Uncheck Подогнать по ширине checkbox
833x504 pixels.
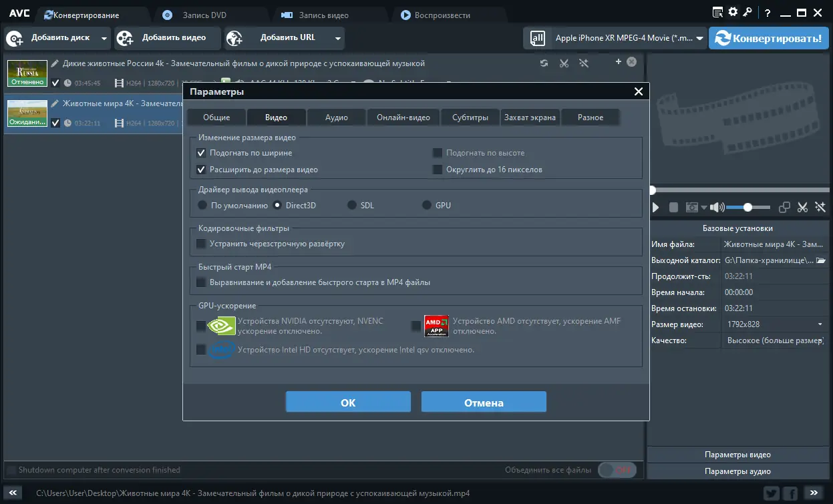click(x=201, y=152)
